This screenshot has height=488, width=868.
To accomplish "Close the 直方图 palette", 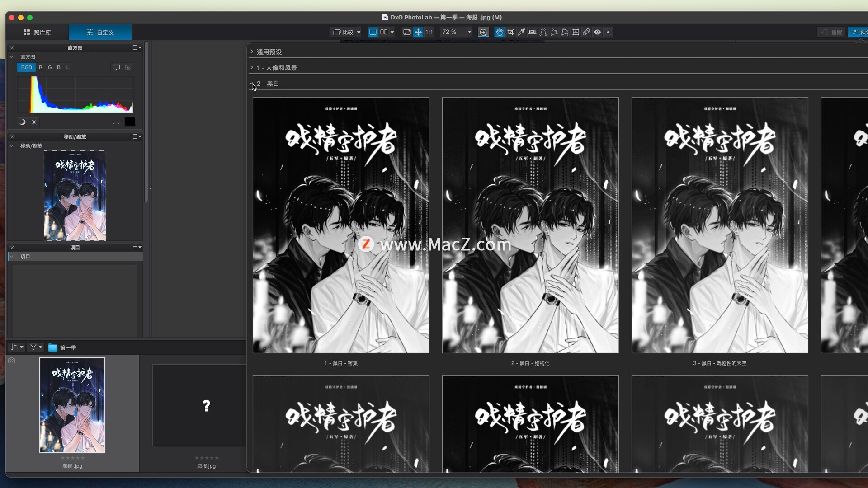I will (12, 47).
